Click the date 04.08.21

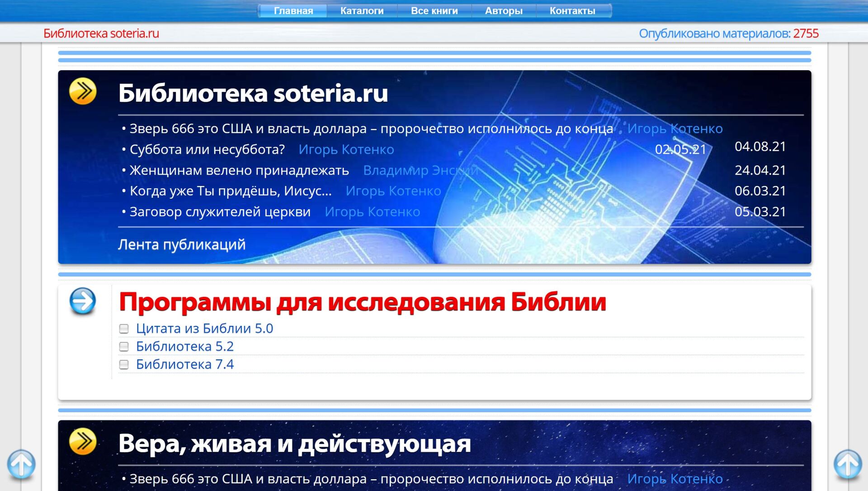pos(760,147)
